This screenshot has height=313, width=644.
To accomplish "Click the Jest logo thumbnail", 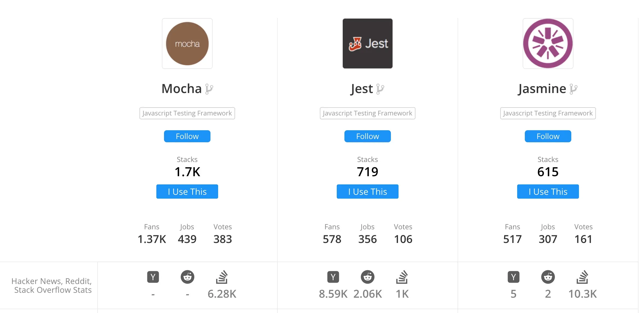I will pyautogui.click(x=367, y=44).
